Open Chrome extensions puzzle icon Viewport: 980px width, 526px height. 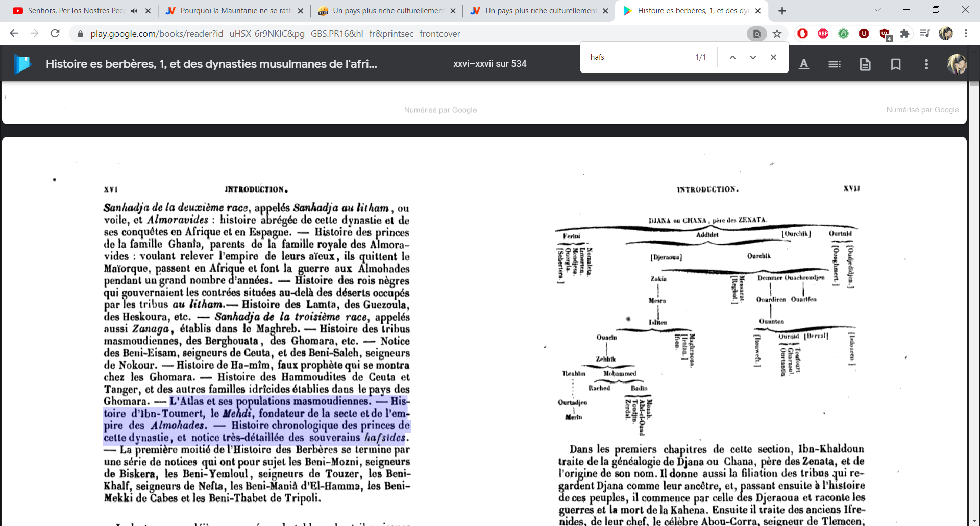(904, 34)
